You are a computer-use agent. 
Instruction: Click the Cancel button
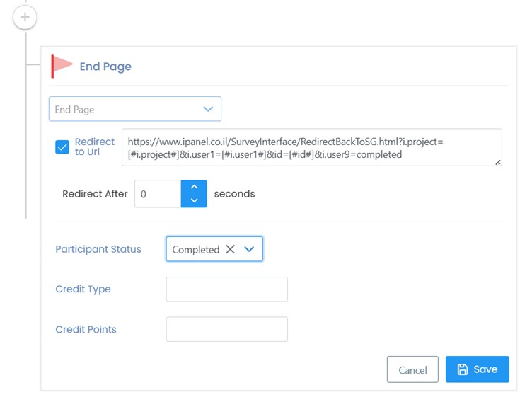pos(412,369)
